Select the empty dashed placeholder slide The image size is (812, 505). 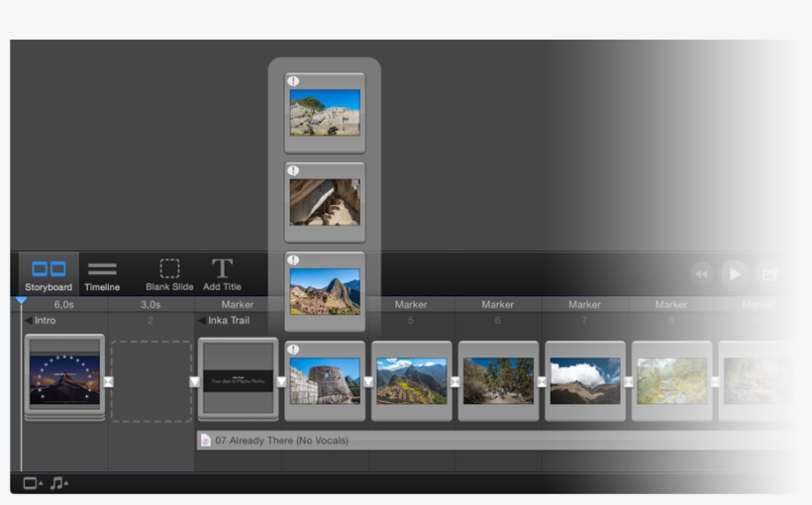click(152, 381)
